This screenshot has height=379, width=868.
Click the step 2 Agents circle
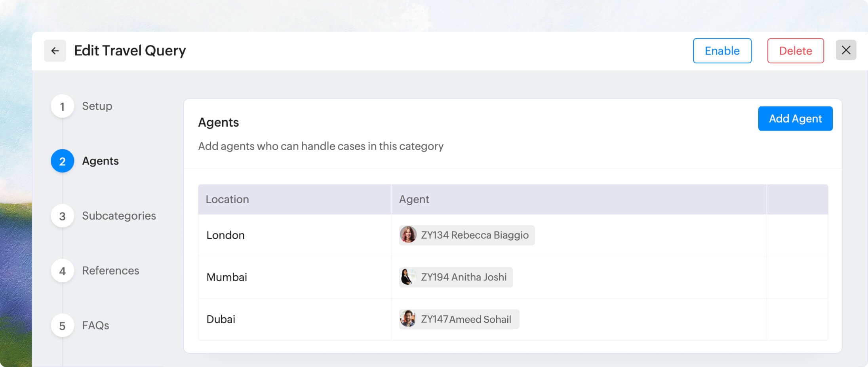click(62, 161)
